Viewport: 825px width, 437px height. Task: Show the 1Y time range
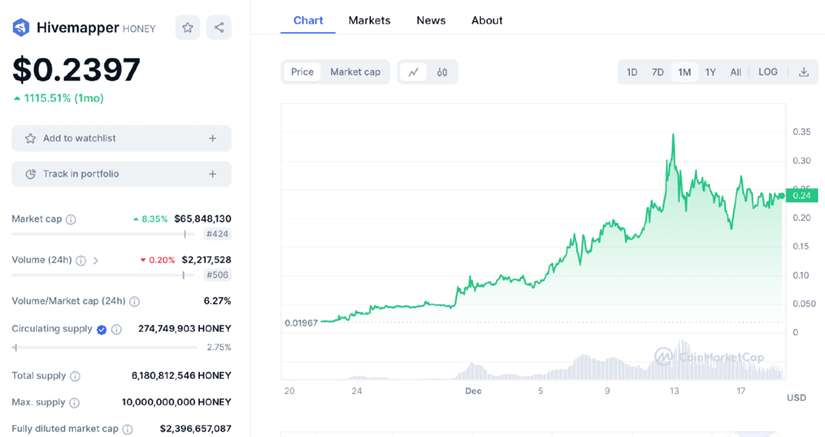point(710,72)
